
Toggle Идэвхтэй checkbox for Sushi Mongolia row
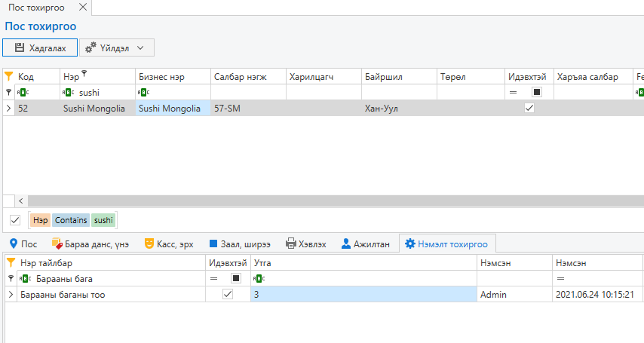[529, 108]
